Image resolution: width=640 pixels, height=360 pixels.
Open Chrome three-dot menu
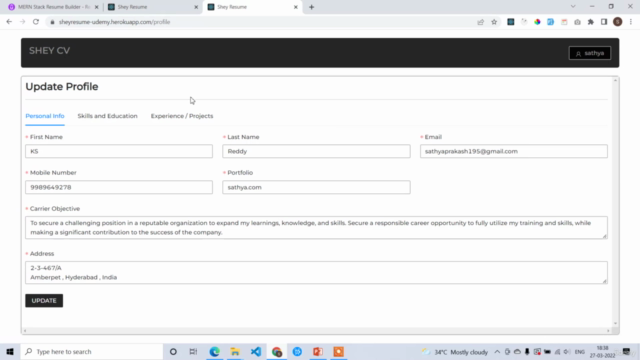click(x=631, y=22)
